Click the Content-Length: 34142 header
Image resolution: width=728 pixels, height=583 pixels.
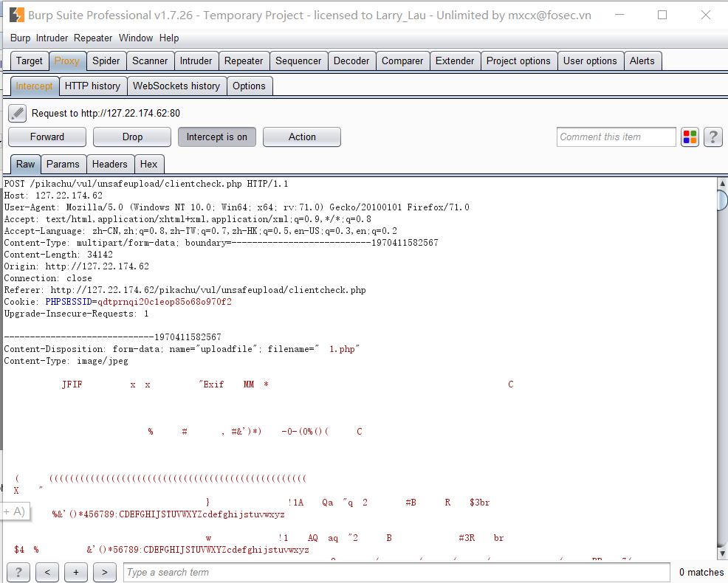(x=58, y=255)
